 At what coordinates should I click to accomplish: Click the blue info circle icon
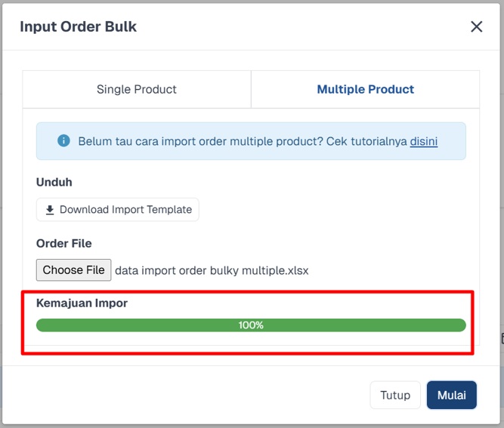[63, 140]
